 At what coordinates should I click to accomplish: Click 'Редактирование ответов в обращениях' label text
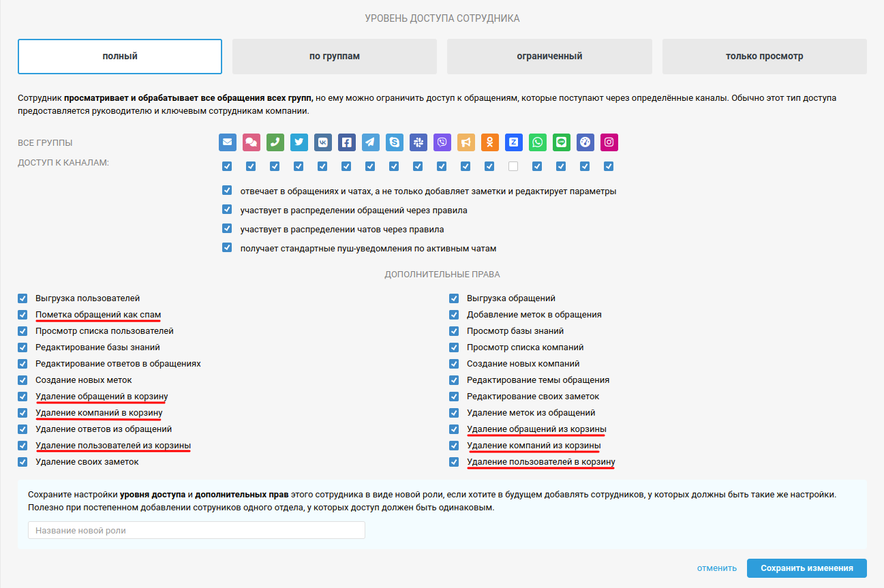point(118,364)
